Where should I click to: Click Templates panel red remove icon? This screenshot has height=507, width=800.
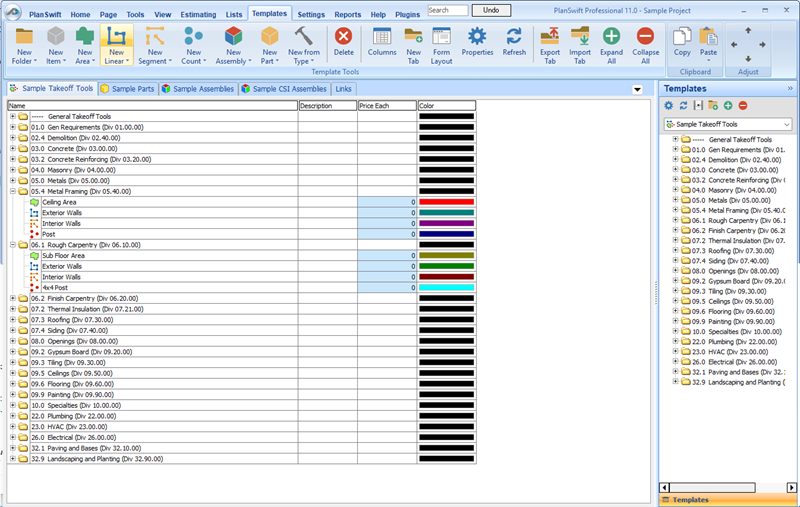743,106
